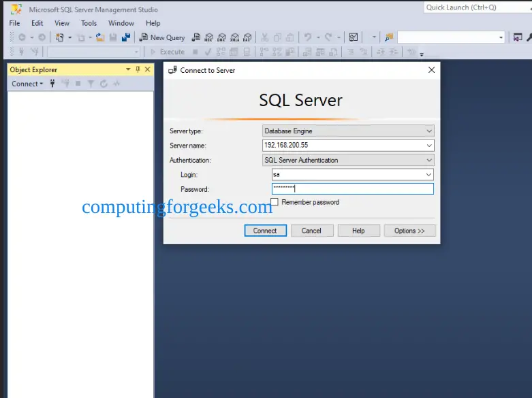Image resolution: width=532 pixels, height=398 pixels.
Task: Click the Analysis Services XMLA Query icon
Action: pyautogui.click(x=235, y=37)
